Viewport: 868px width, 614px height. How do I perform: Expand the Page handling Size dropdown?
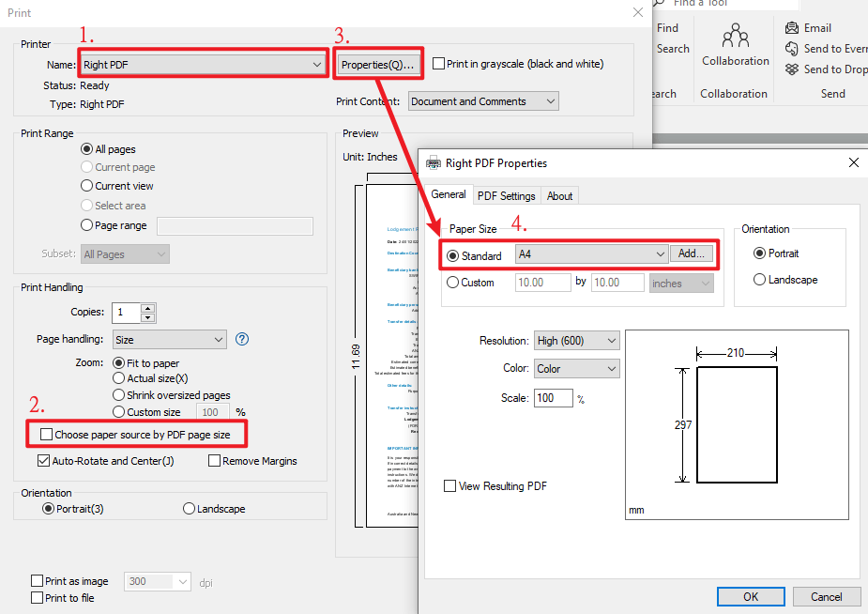[x=170, y=339]
